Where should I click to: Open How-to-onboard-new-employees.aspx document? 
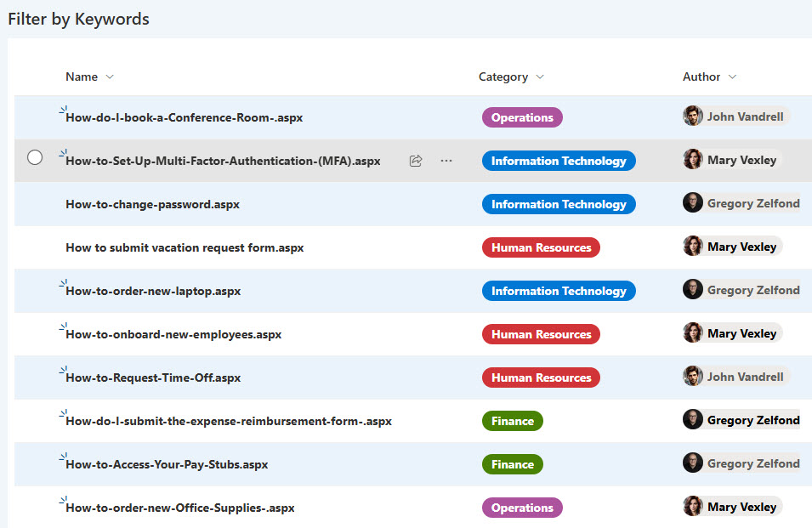point(173,335)
